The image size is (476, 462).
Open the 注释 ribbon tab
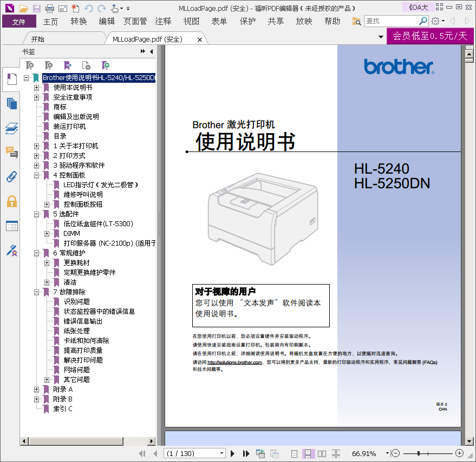[x=163, y=22]
